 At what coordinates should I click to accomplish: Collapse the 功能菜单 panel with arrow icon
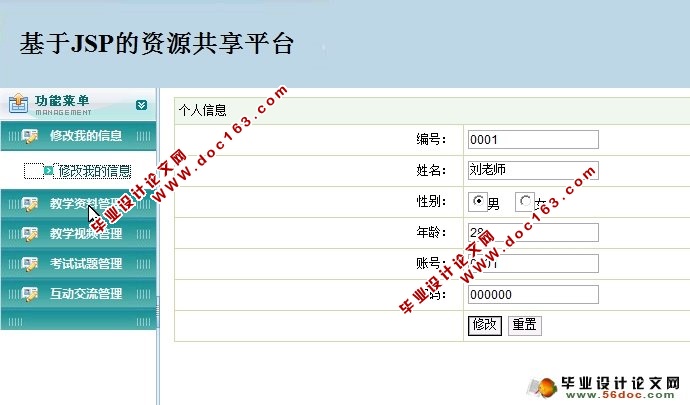(141, 105)
